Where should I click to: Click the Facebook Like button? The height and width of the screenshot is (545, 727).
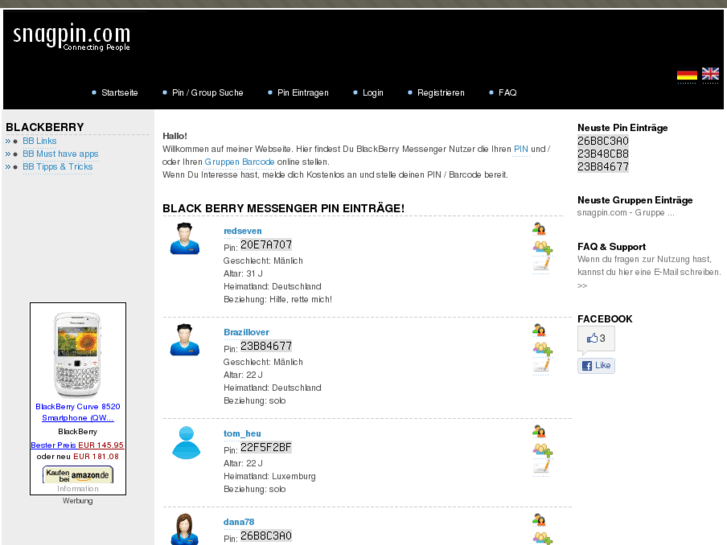point(596,365)
